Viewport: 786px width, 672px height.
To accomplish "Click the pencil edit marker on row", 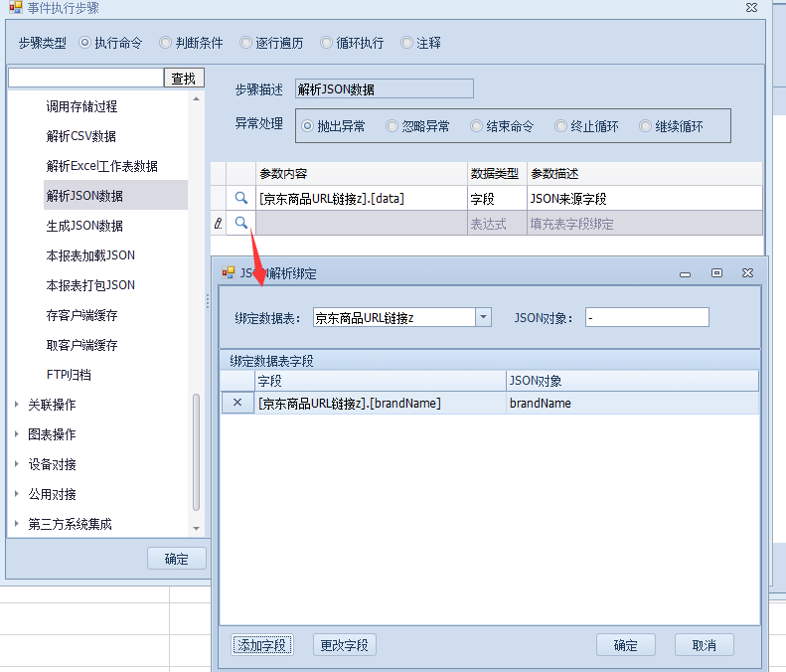I will 219,225.
